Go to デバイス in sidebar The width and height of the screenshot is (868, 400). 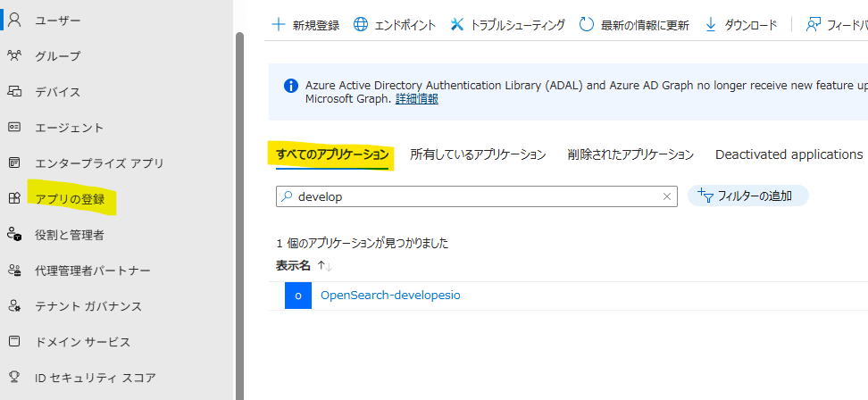[x=57, y=92]
